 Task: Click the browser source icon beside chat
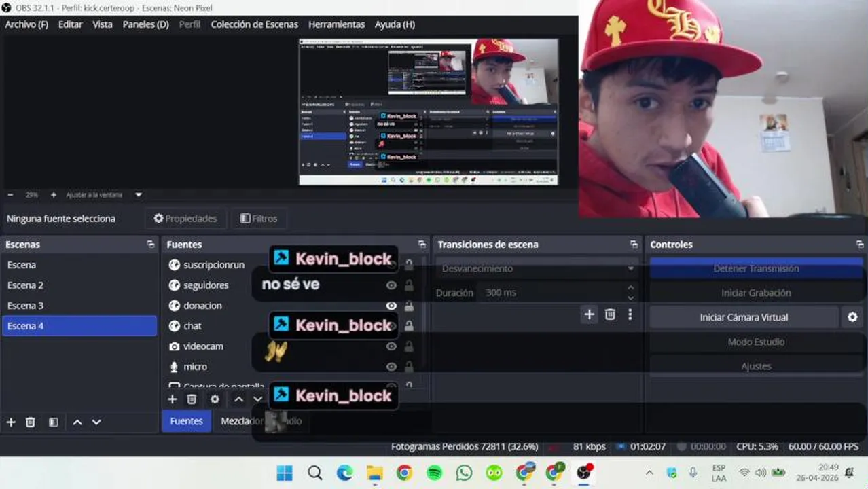pyautogui.click(x=175, y=326)
